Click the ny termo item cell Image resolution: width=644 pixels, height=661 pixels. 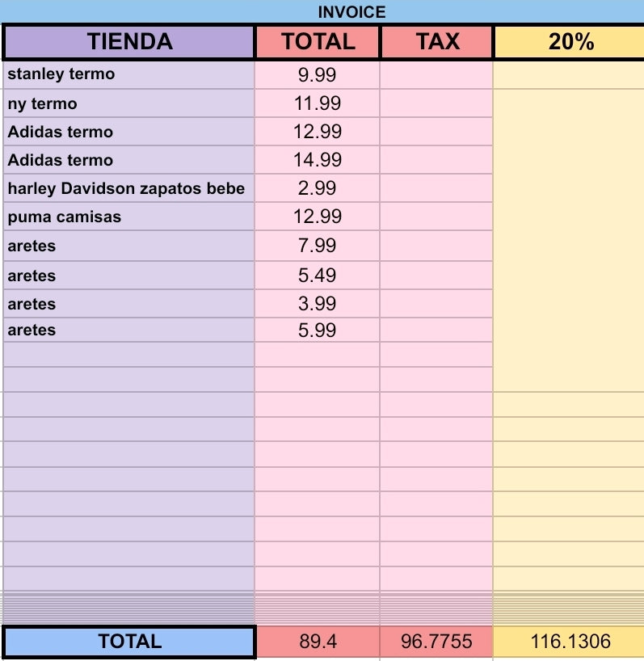coord(129,103)
